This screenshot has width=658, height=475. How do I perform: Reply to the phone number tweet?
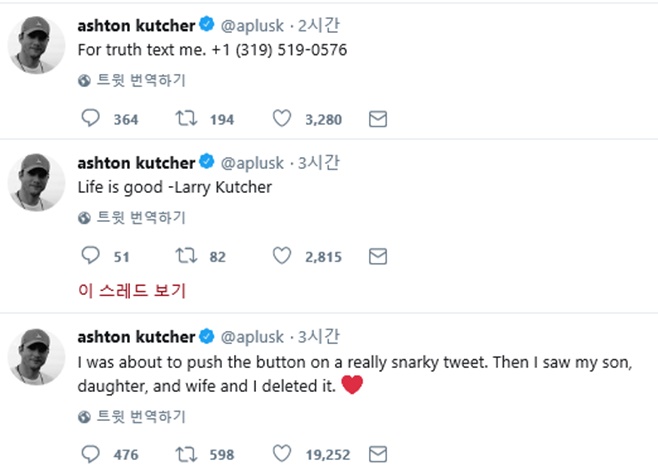tap(91, 119)
